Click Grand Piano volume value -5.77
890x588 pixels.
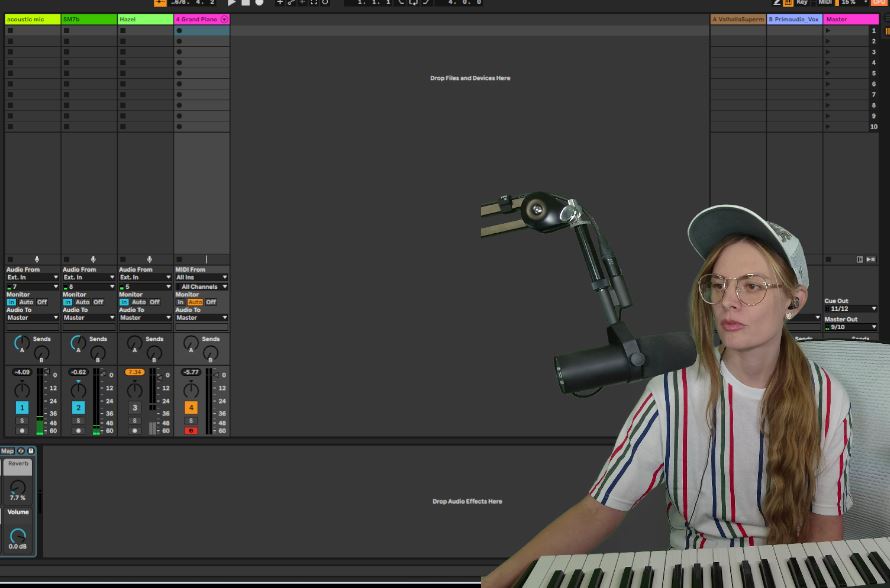(191, 372)
